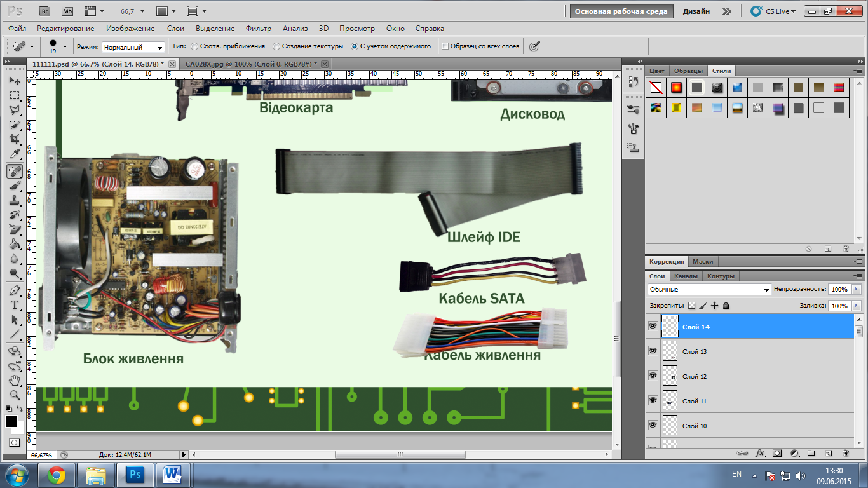The image size is (868, 488).
Task: Click the delete layer trash icon
Action: click(x=846, y=454)
